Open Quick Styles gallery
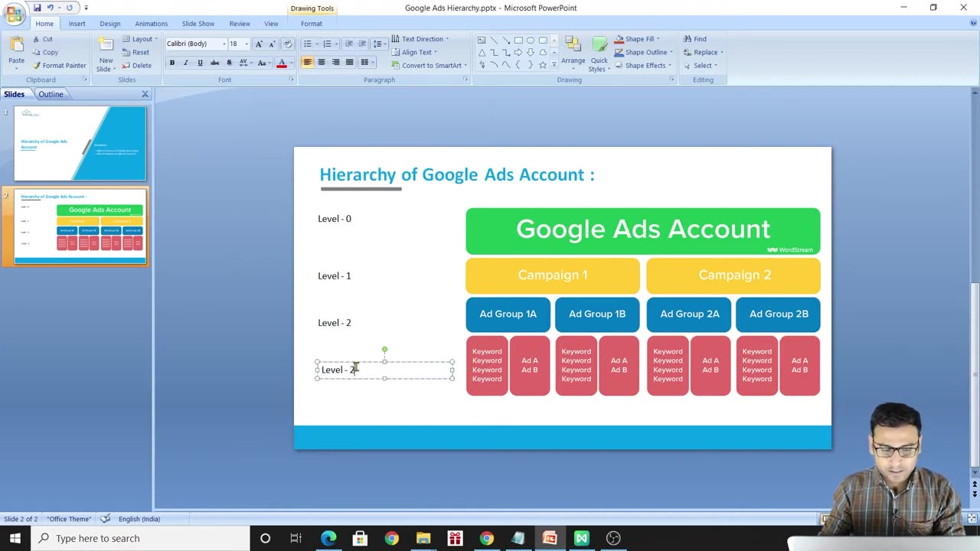 599,54
